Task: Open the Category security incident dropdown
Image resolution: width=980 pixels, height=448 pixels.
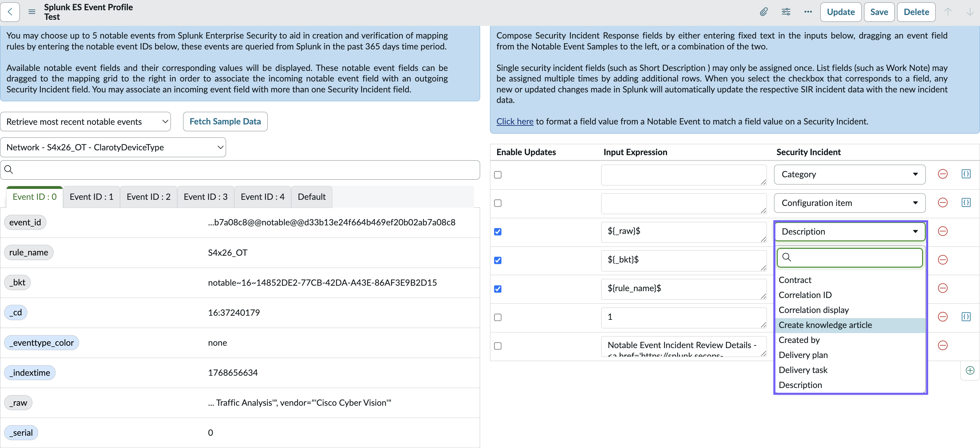Action: click(x=849, y=174)
